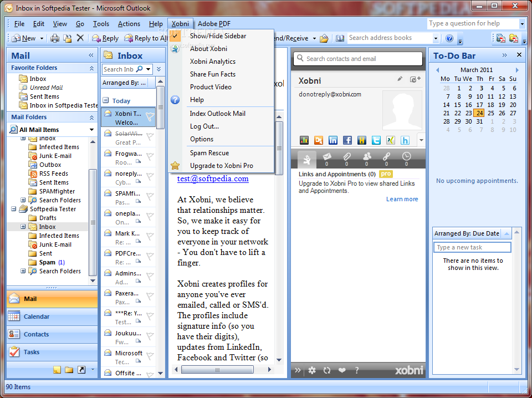Choose Upgrade to Xobni Pro menu entry
The image size is (532, 398).
point(222,166)
